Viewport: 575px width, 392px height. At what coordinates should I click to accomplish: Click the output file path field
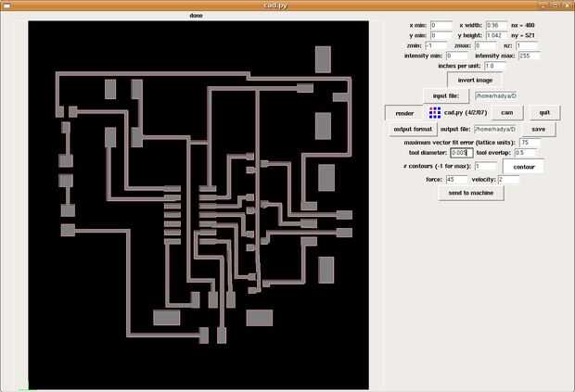(x=495, y=129)
